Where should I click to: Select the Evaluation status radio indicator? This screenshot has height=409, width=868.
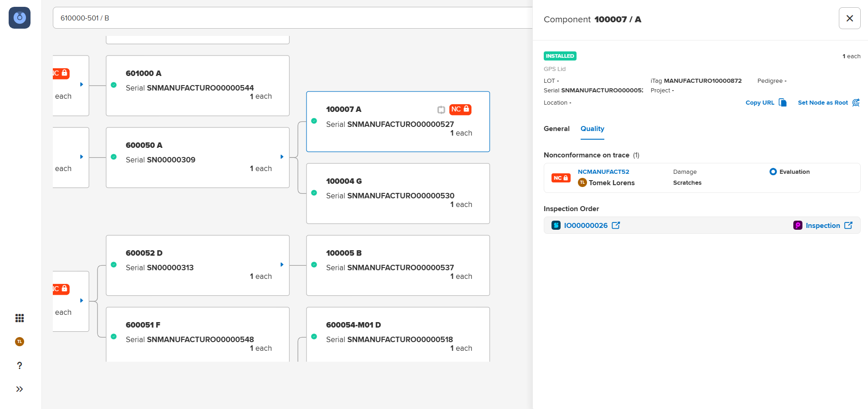pos(773,172)
